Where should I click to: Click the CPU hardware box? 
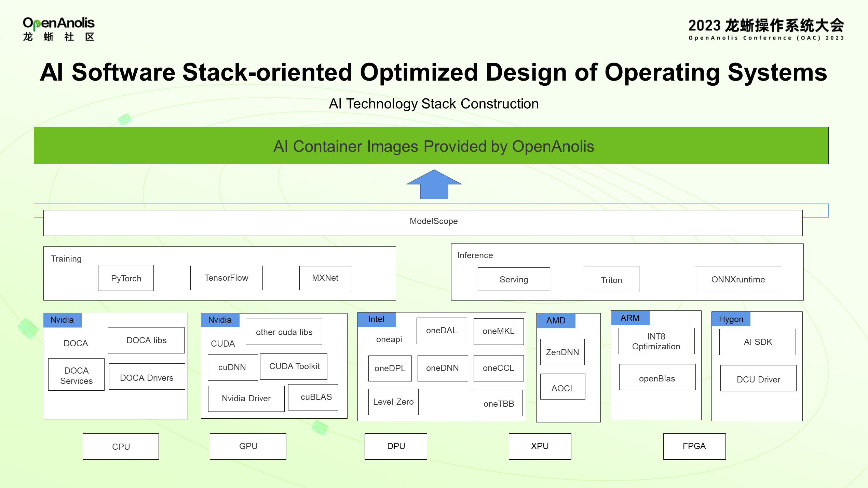[x=121, y=447]
